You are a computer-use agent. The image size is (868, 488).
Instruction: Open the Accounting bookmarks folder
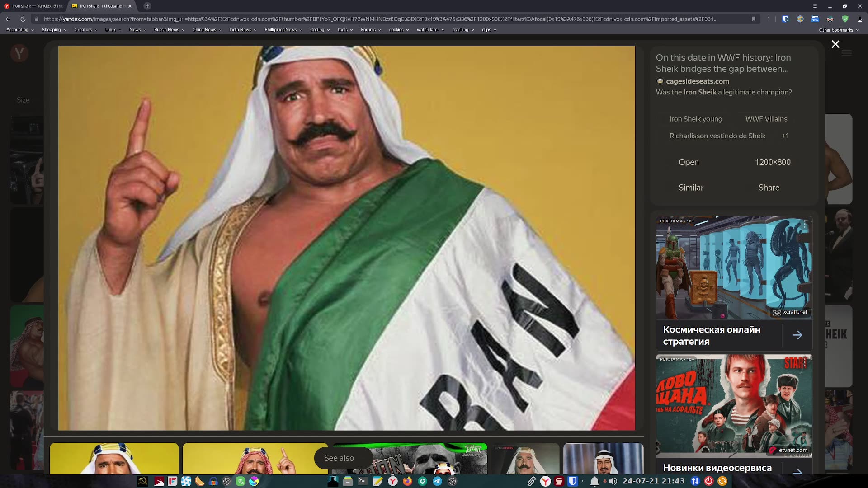point(20,30)
